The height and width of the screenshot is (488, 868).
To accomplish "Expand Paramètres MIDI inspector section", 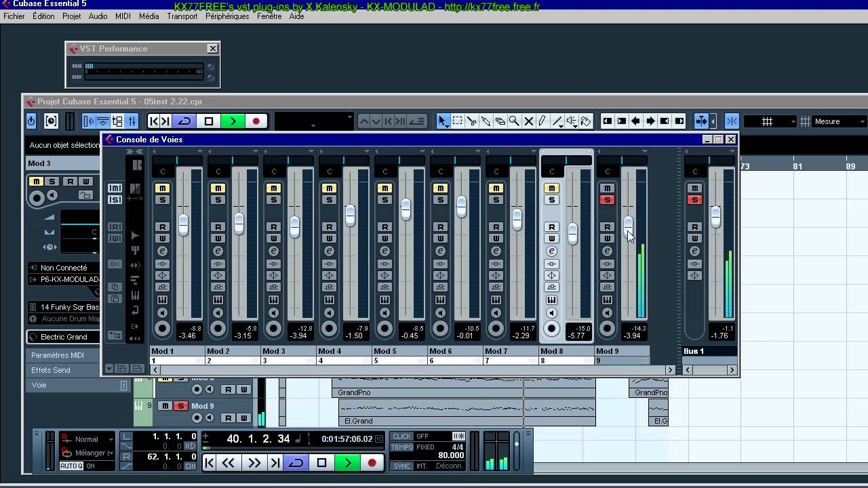I will pos(64,355).
